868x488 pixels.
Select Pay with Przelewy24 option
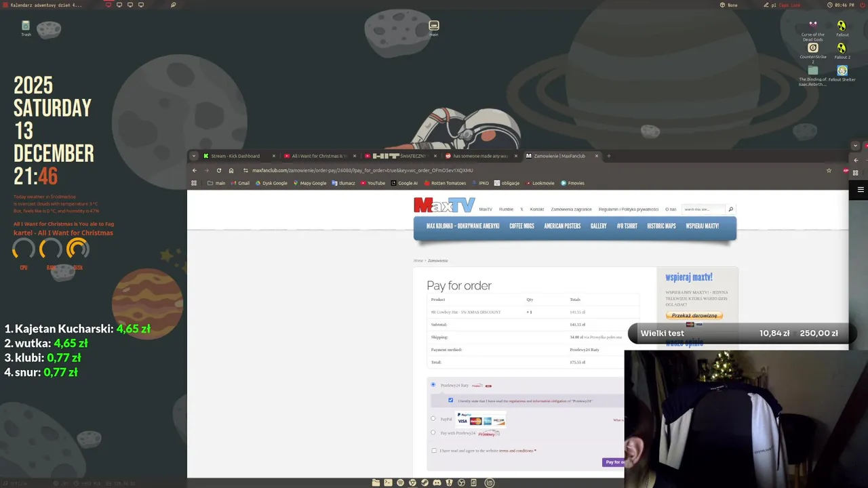[x=433, y=432]
